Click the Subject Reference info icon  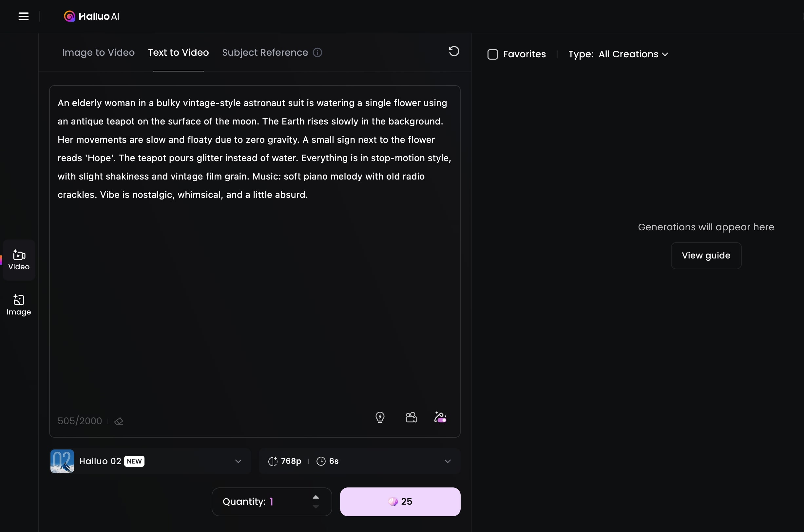tap(317, 53)
